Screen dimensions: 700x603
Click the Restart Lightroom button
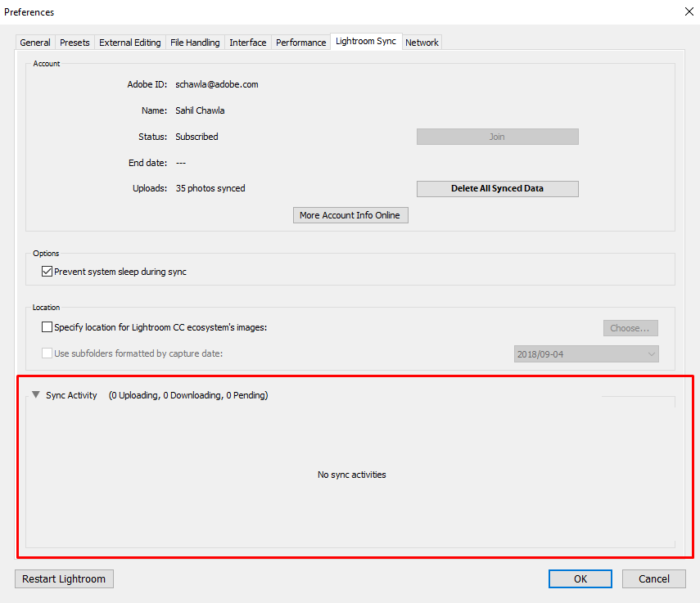(x=64, y=578)
